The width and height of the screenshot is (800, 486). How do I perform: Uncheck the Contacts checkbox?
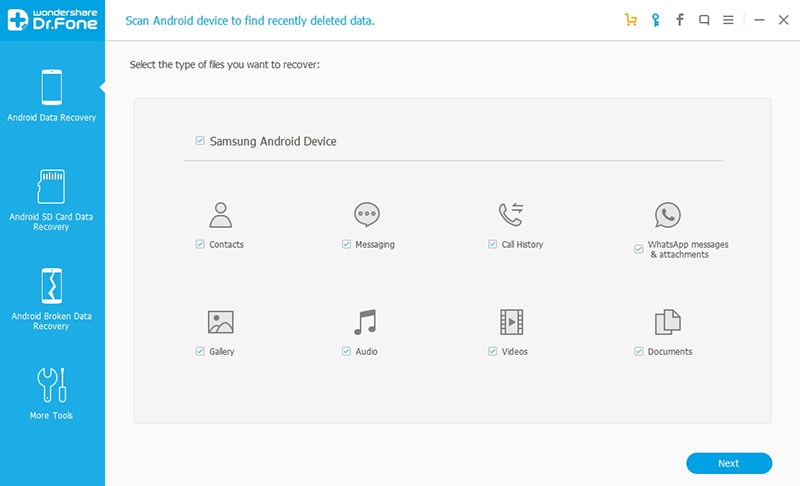click(200, 244)
